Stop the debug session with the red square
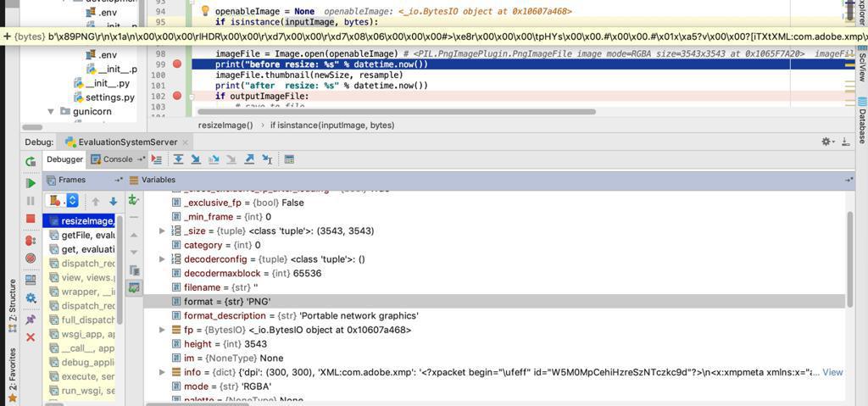 click(x=31, y=219)
